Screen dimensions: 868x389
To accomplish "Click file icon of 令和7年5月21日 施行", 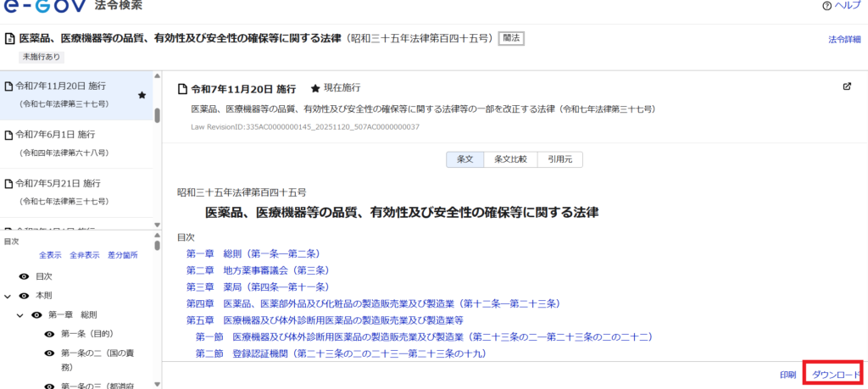I will [9, 183].
